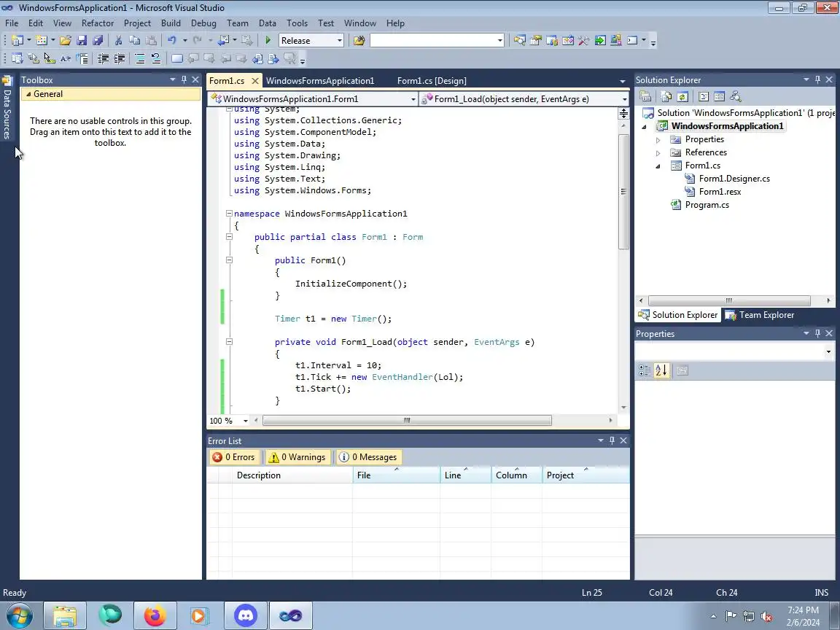Toggle auto-hide pin on Toolbox panel

pos(184,79)
